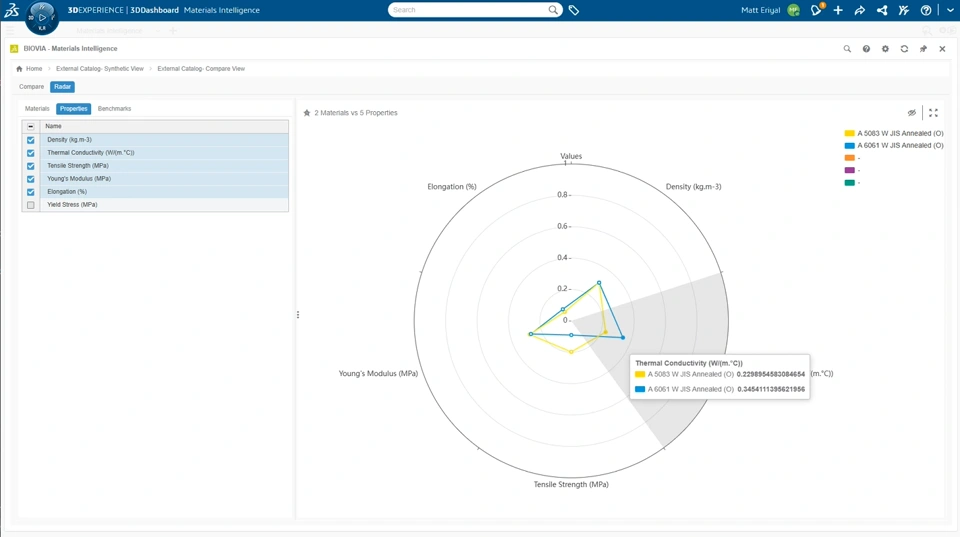Select the Radar tab
Image resolution: width=960 pixels, height=537 pixels.
(62, 86)
